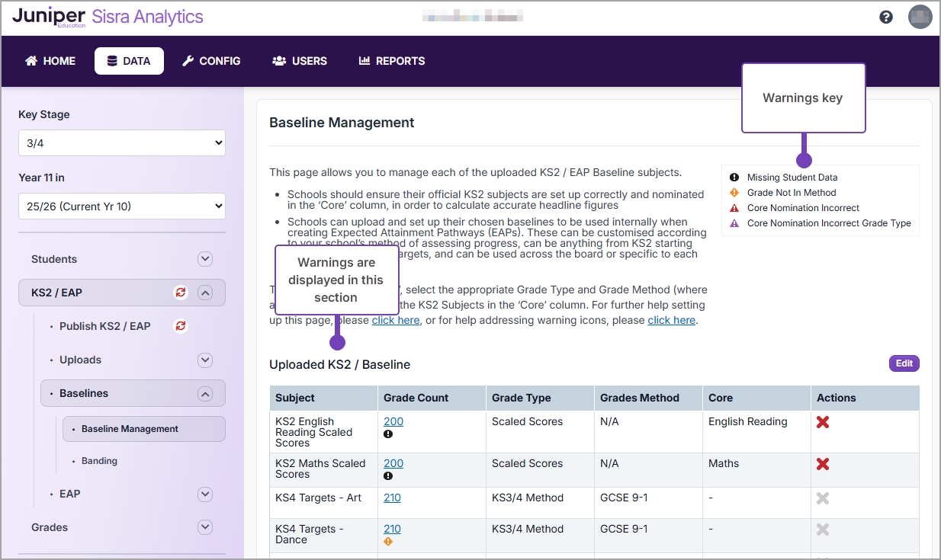The width and height of the screenshot is (941, 560).
Task: Click missing data warning under English Reading count
Action: tap(388, 434)
